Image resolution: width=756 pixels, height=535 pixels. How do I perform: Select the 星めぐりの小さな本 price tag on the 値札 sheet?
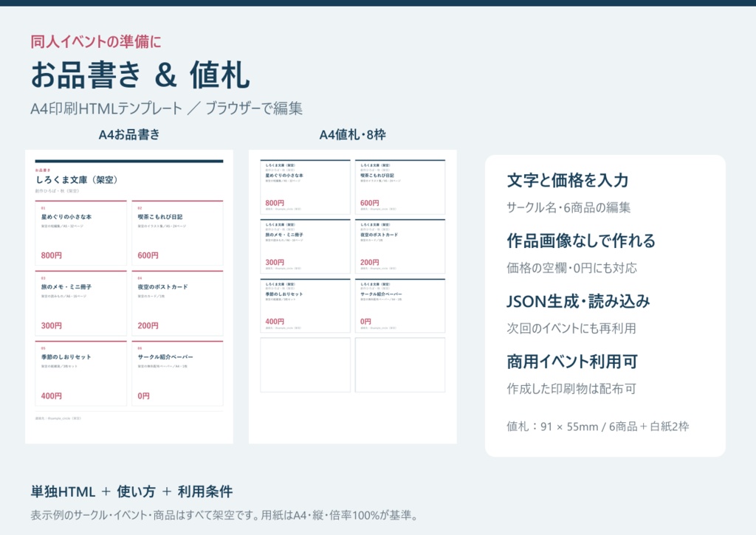coord(305,187)
